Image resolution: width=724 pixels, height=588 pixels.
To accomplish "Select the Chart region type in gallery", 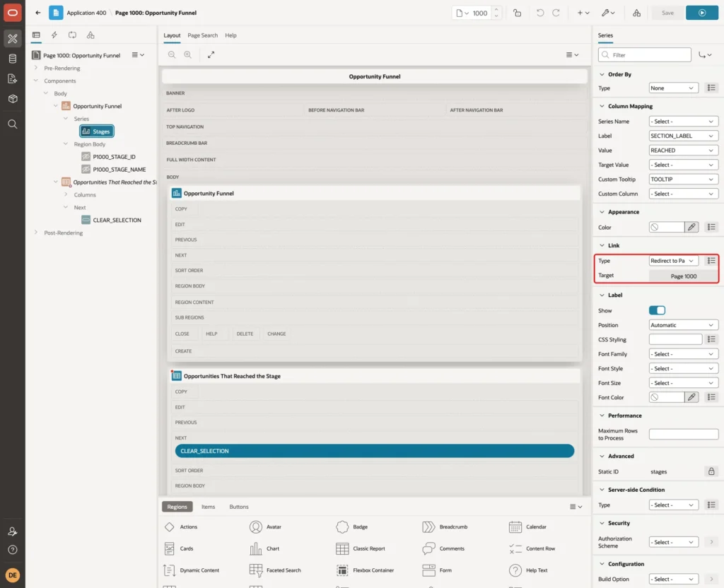I will click(265, 548).
